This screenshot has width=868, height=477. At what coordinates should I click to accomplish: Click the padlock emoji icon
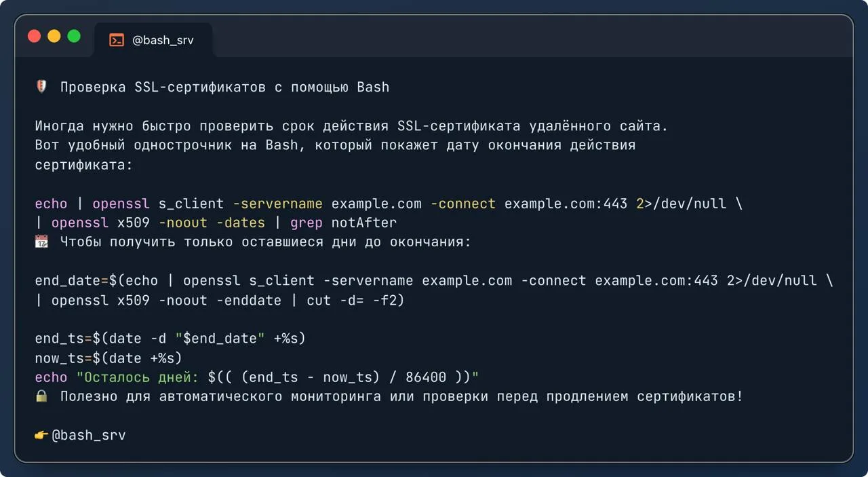(x=41, y=396)
